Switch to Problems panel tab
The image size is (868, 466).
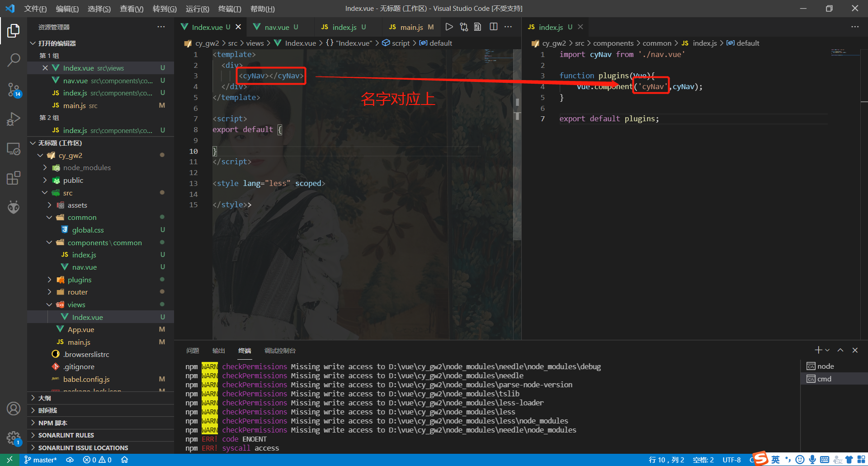(193, 351)
